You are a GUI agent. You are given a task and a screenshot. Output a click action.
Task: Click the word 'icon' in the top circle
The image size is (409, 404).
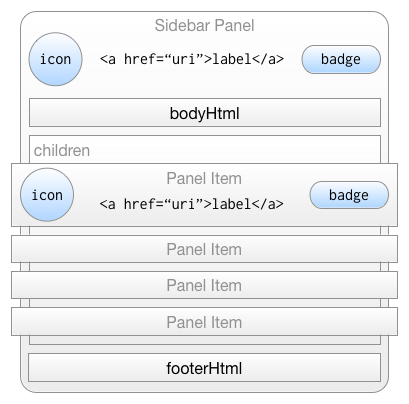coord(55,59)
